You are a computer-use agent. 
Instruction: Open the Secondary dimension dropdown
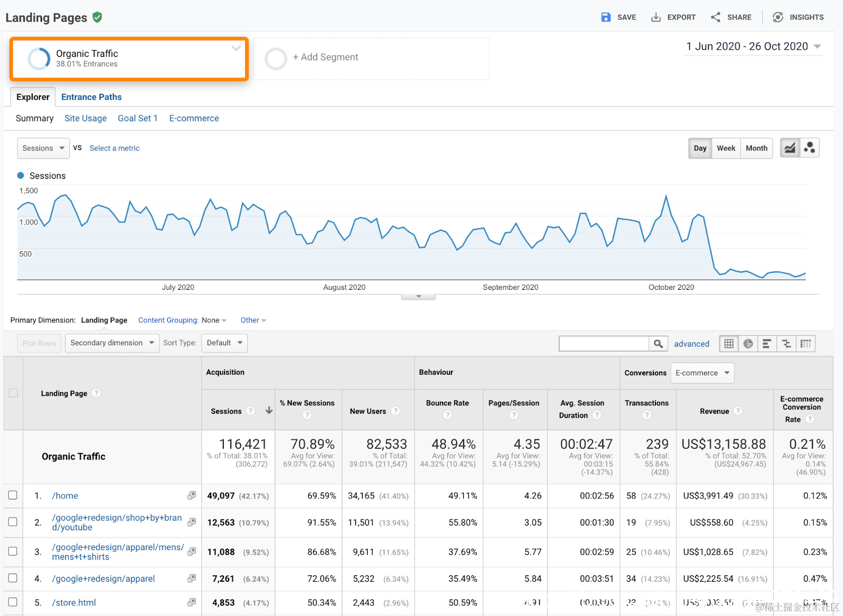point(112,343)
